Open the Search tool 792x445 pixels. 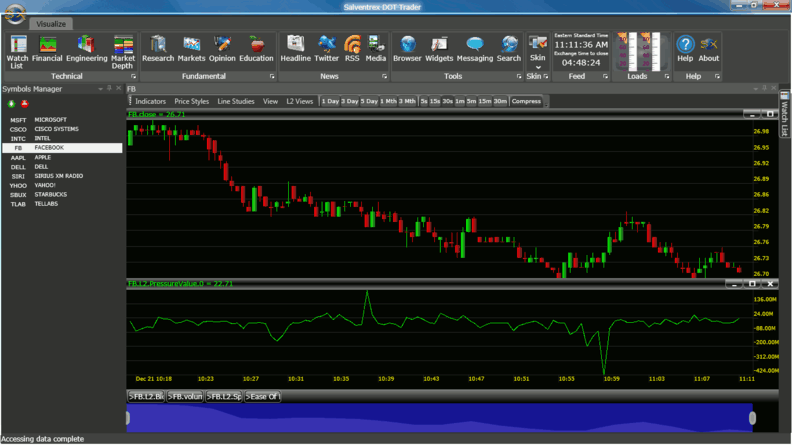click(509, 49)
